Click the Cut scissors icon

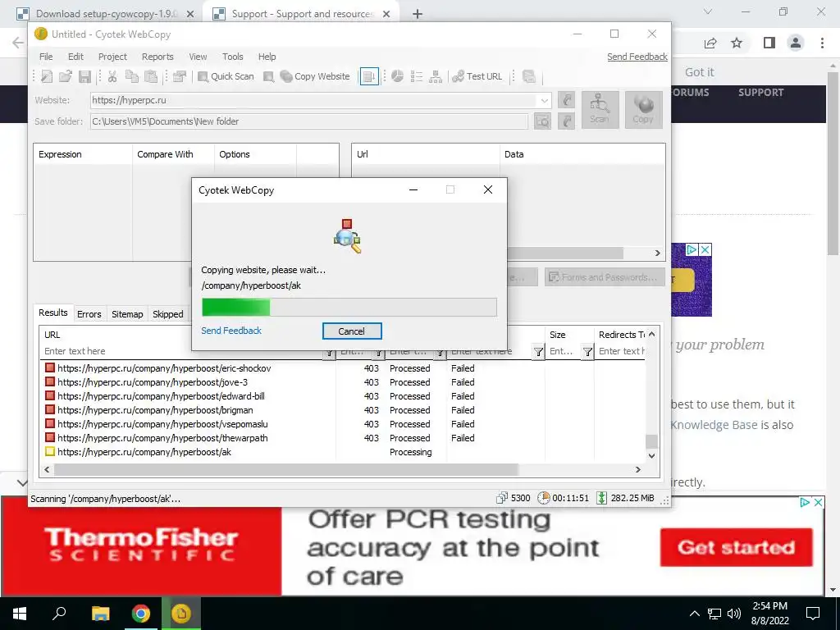point(112,76)
